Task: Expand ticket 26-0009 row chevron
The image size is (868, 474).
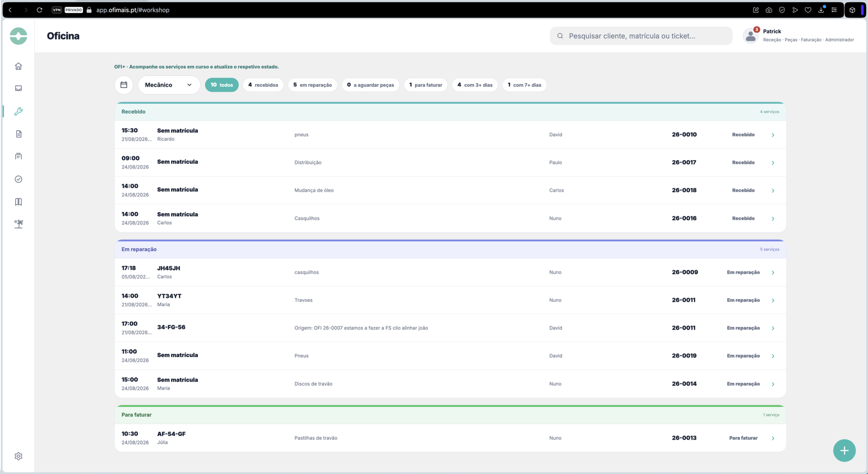Action: click(773, 273)
